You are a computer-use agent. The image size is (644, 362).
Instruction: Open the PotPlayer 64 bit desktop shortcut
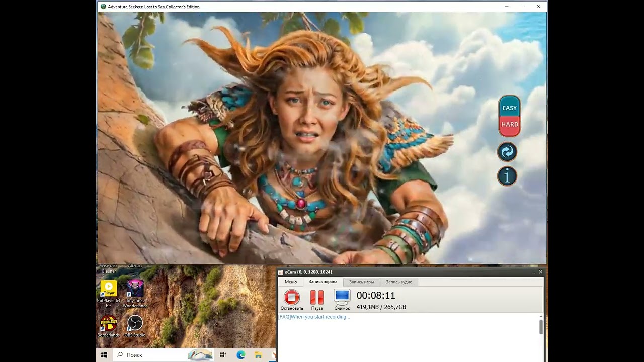tap(109, 294)
